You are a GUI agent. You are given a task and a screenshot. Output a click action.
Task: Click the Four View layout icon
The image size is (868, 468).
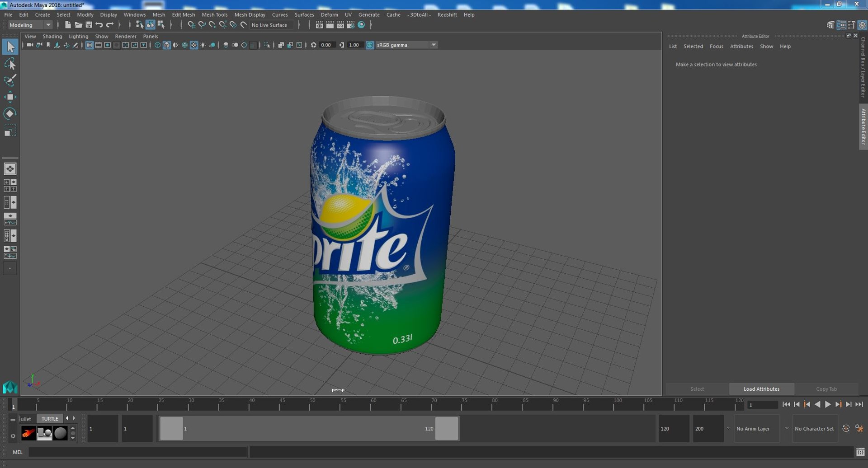[x=10, y=185]
